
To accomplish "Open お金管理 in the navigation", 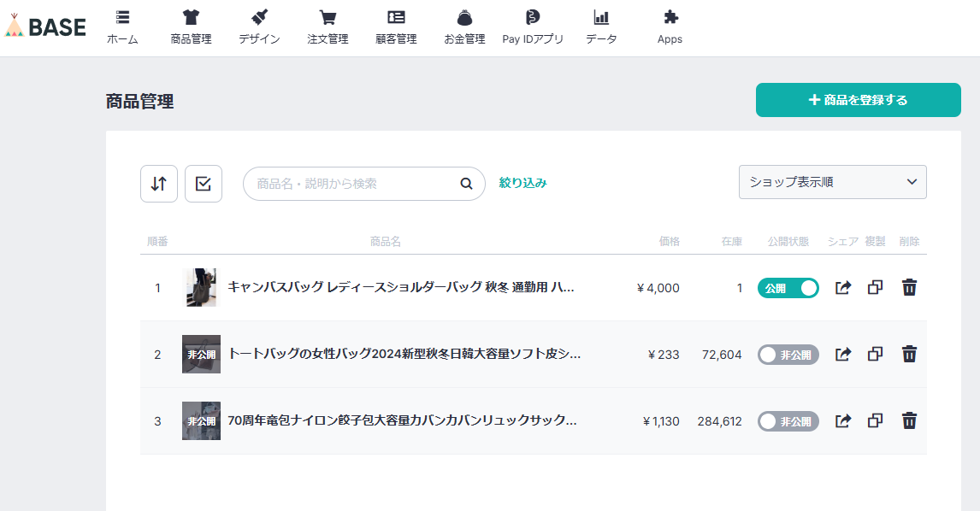I will coord(464,27).
